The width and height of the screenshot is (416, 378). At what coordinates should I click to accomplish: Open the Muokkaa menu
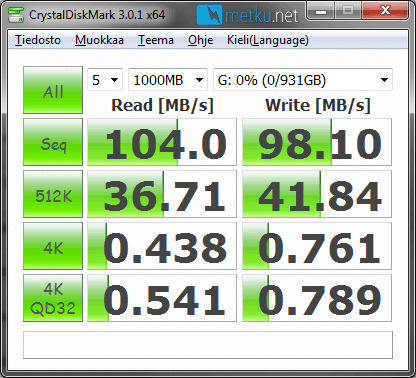pyautogui.click(x=99, y=40)
